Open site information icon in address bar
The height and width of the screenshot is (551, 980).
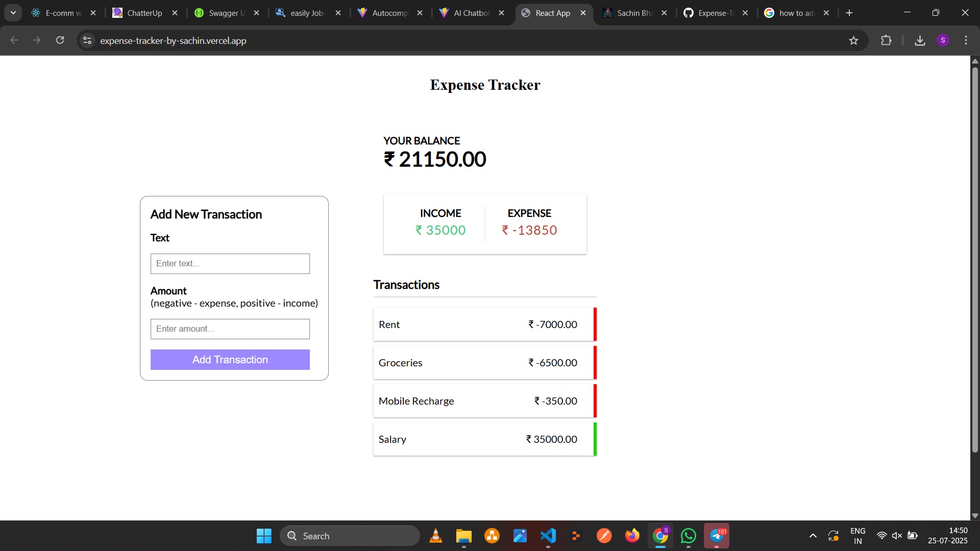click(x=87, y=40)
